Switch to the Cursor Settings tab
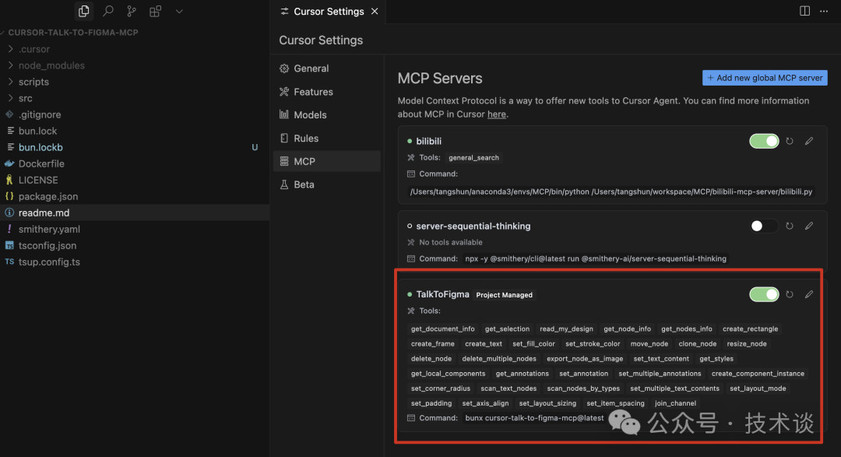841x457 pixels. (x=328, y=11)
